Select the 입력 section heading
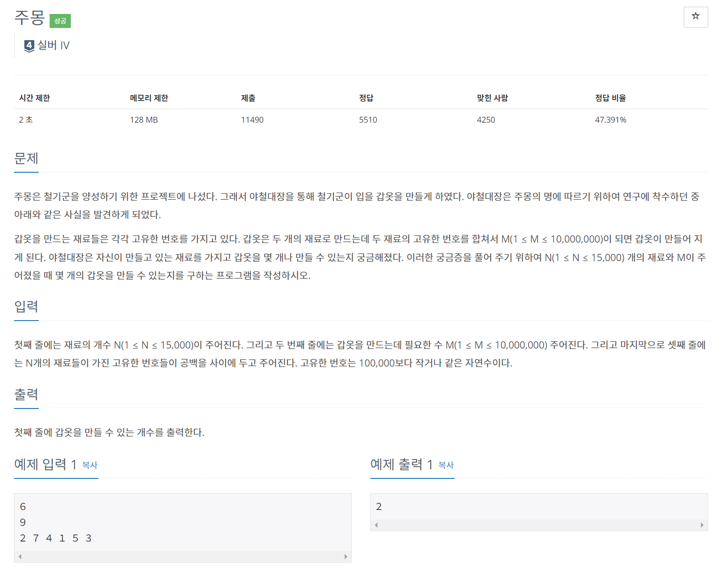This screenshot has height=574, width=728. [26, 307]
